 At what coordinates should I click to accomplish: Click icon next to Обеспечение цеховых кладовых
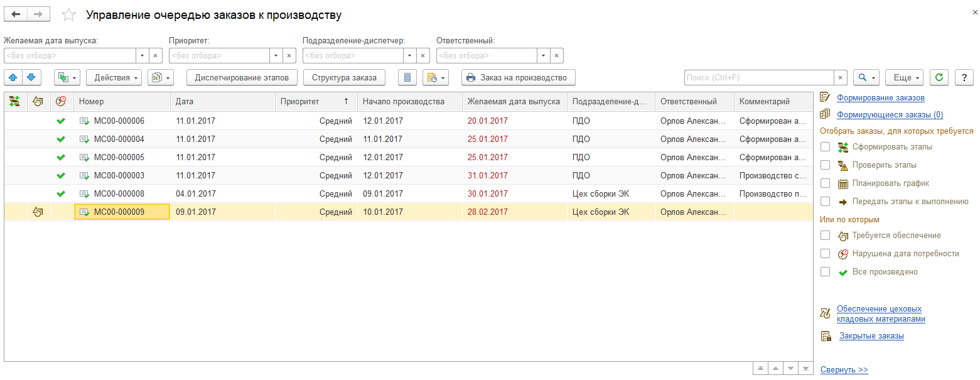(826, 313)
